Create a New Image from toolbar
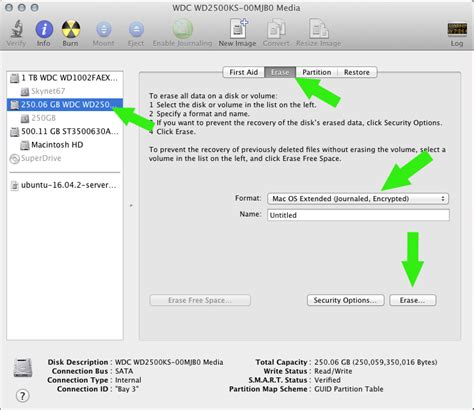Image resolution: width=474 pixels, height=410 pixels. (238, 29)
